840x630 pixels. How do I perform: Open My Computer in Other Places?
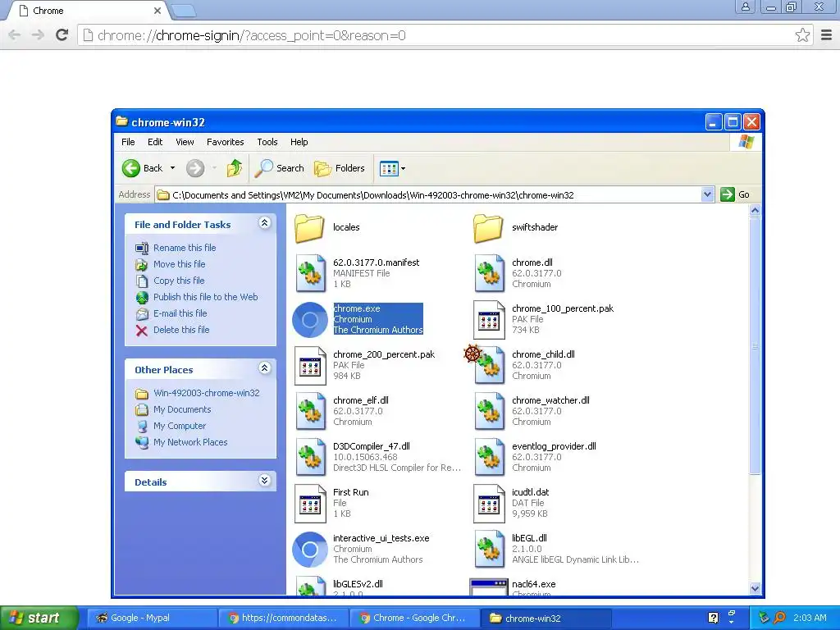click(180, 426)
